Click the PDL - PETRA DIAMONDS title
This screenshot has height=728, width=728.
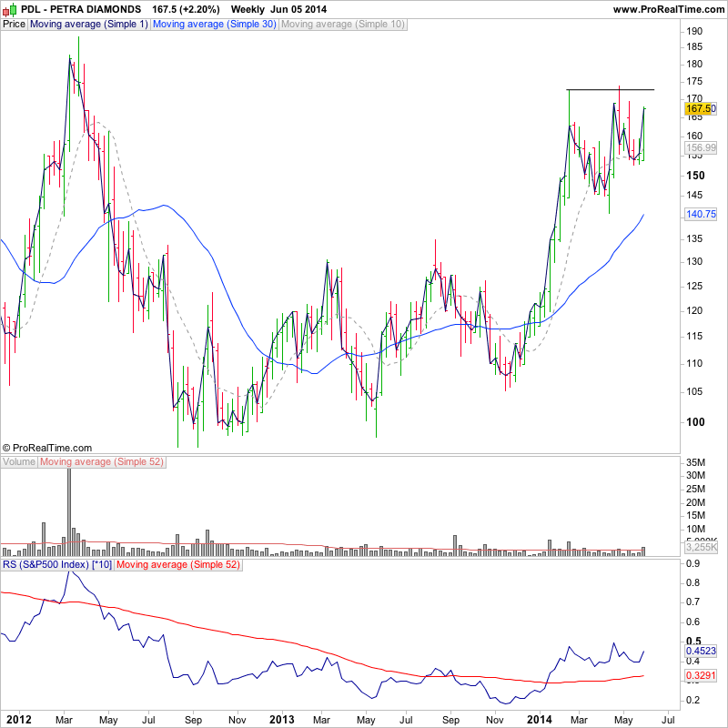point(81,9)
